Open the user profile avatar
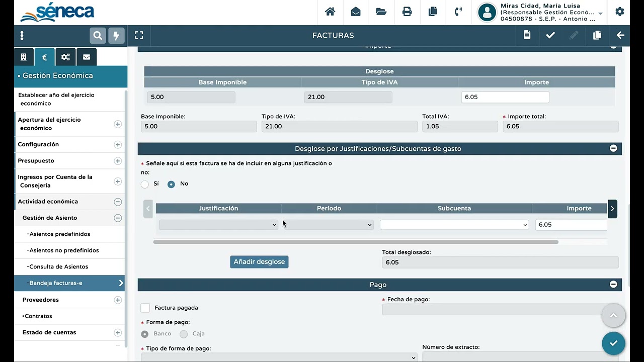The image size is (644, 362). [487, 12]
